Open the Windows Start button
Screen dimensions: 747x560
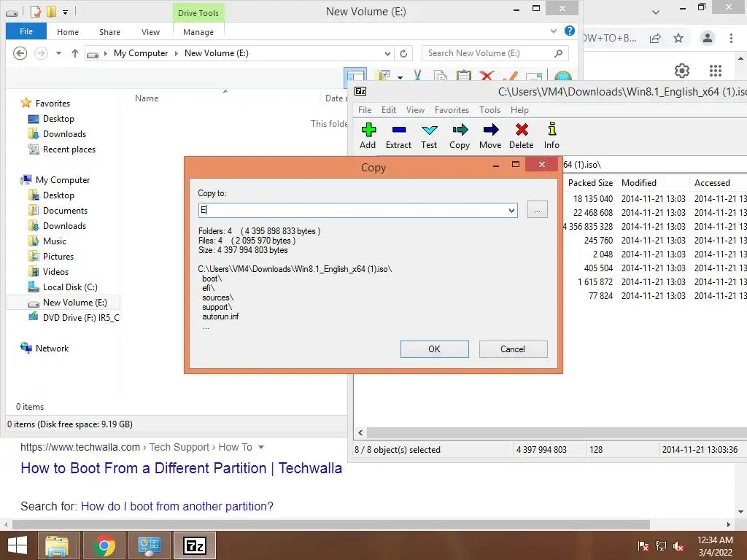18,545
